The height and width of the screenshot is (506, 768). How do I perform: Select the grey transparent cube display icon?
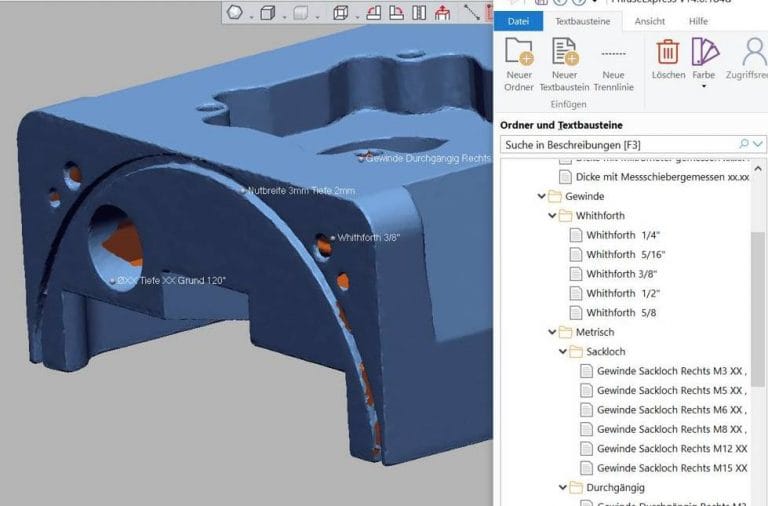(300, 12)
